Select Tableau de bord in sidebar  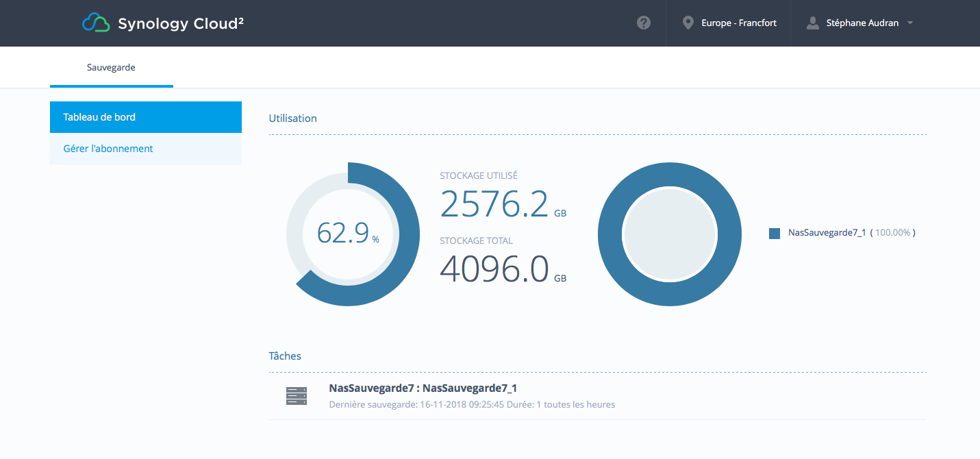tap(145, 117)
